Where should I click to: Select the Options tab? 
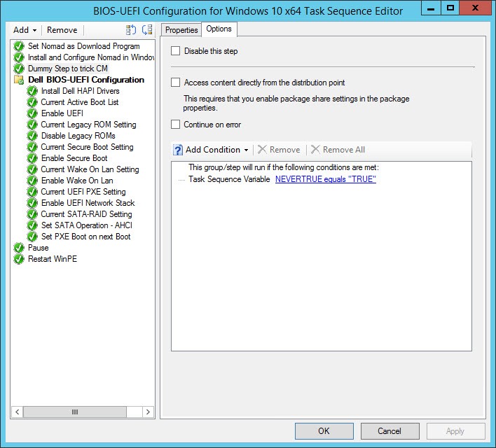coord(219,29)
